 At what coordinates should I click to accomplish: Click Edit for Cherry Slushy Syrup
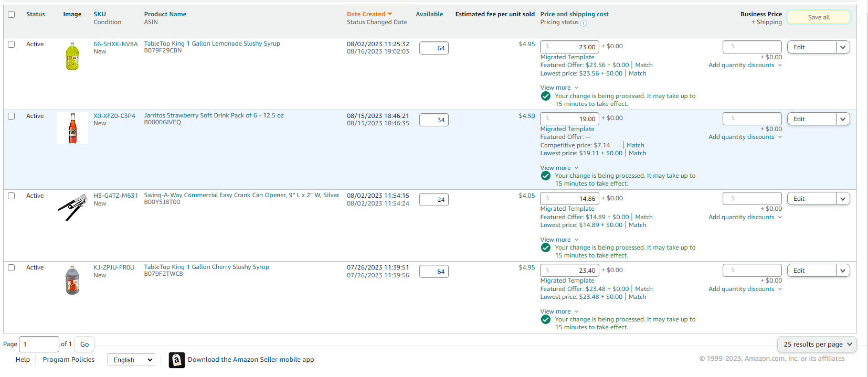[812, 271]
